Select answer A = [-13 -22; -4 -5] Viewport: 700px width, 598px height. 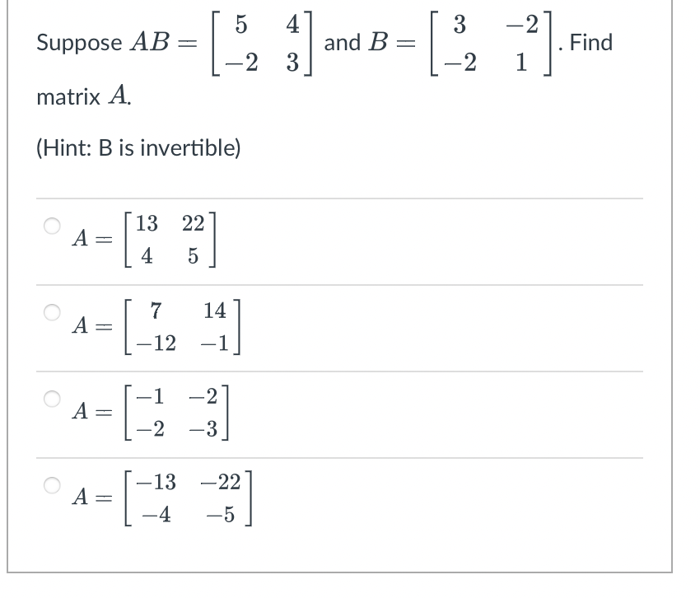click(x=52, y=486)
